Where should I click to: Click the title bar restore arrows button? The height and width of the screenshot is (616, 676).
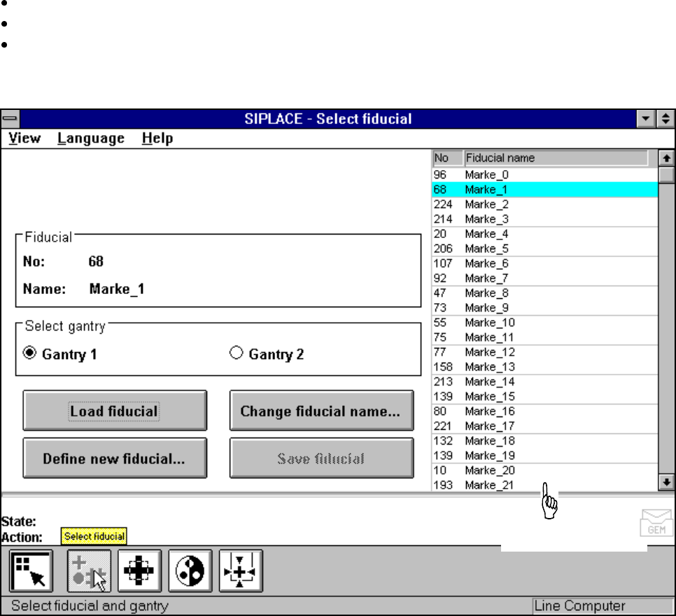(666, 118)
